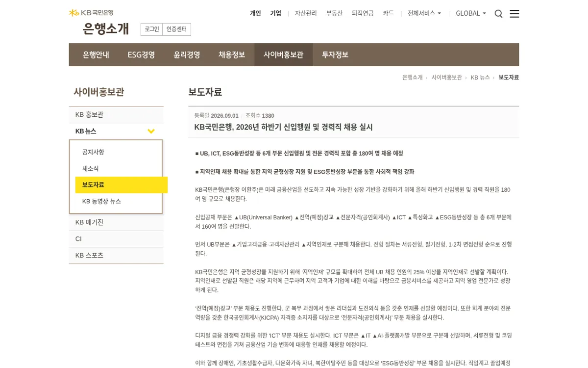Viewport: 588px width, 368px height.
Task: Click the 등록일 2026.09.01 text
Action: click(216, 116)
